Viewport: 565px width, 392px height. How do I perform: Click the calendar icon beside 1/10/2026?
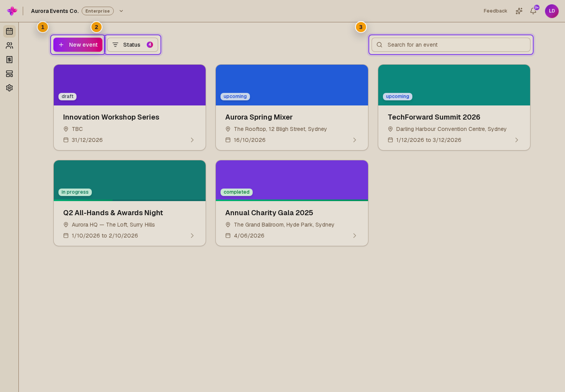point(66,236)
